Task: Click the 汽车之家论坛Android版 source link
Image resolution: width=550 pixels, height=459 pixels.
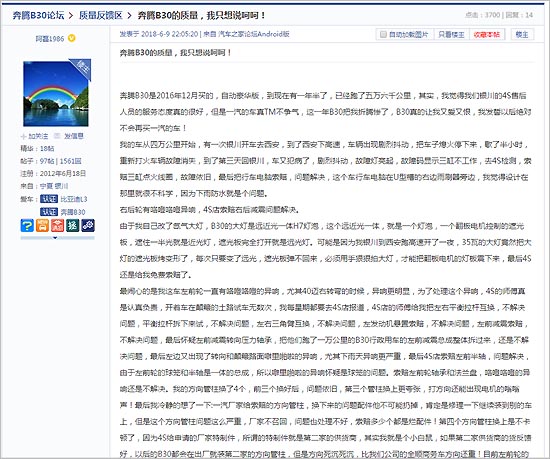Action: (x=254, y=34)
